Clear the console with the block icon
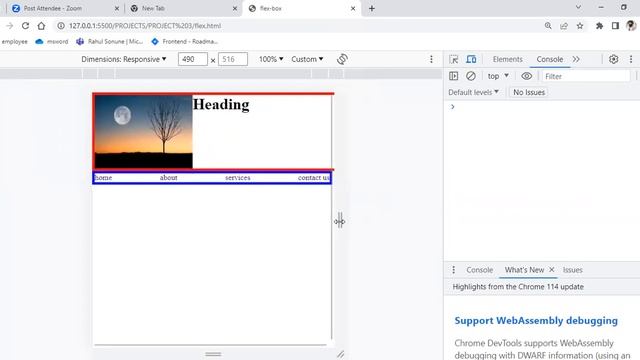 pos(471,76)
